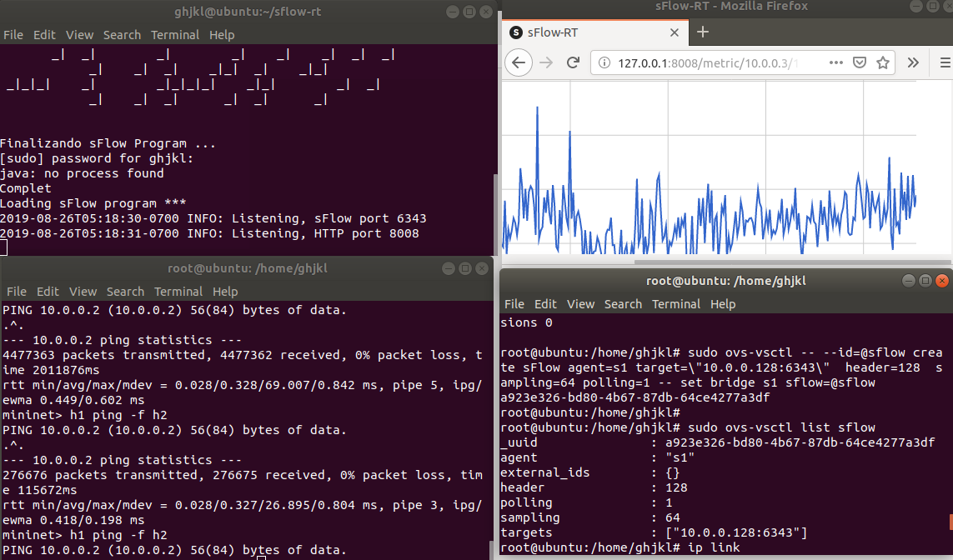The image size is (953, 560).
Task: Reload the sFlow-RT page
Action: (573, 62)
